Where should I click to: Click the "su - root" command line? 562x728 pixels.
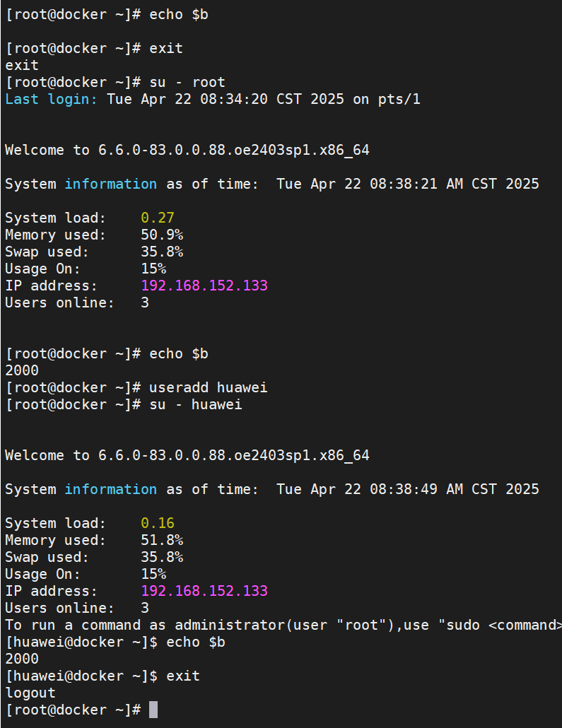click(187, 82)
